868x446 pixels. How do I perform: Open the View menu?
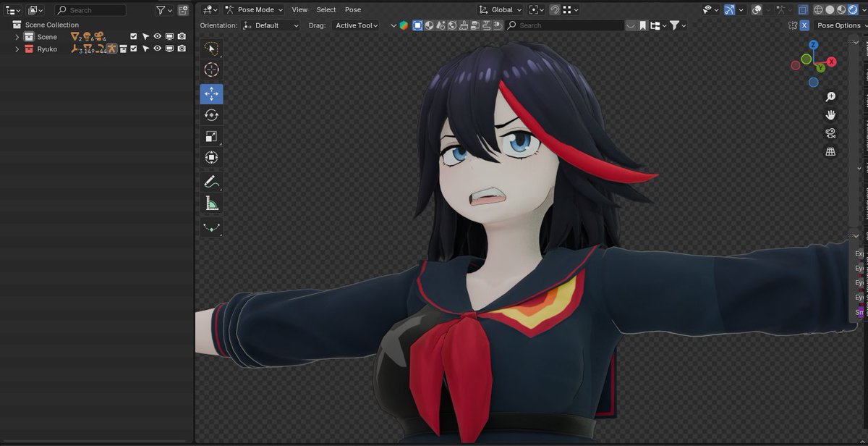pyautogui.click(x=299, y=10)
